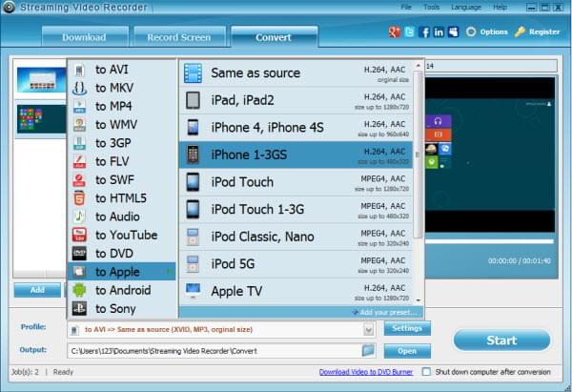Open the File menu
Screen dimensions: 572x392
[406, 7]
